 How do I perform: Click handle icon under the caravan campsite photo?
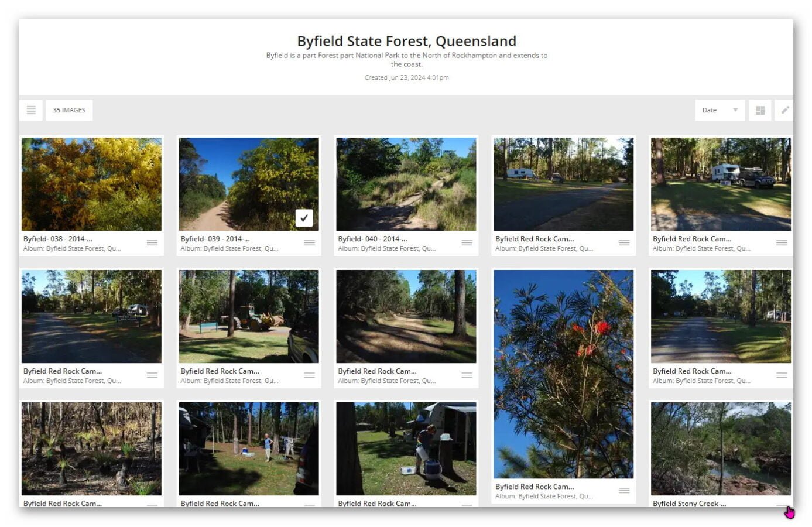pos(782,243)
